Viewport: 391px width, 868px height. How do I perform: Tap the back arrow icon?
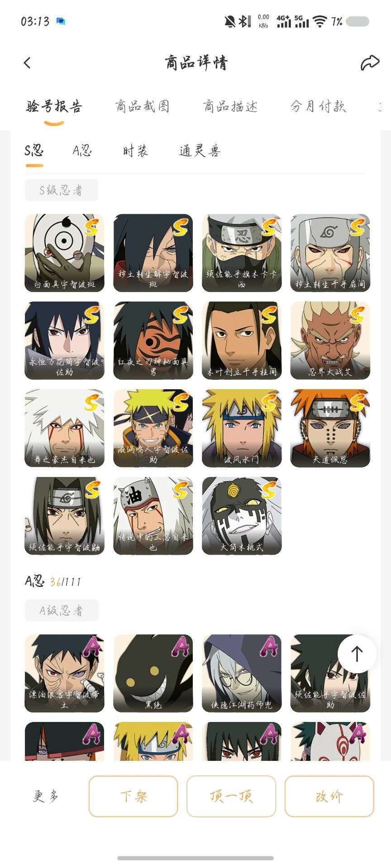click(27, 63)
